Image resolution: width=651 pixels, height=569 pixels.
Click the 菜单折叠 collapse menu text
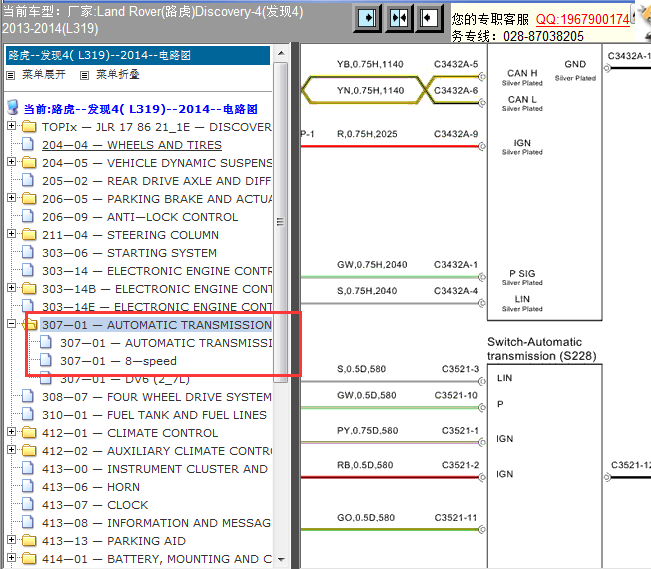coord(118,74)
